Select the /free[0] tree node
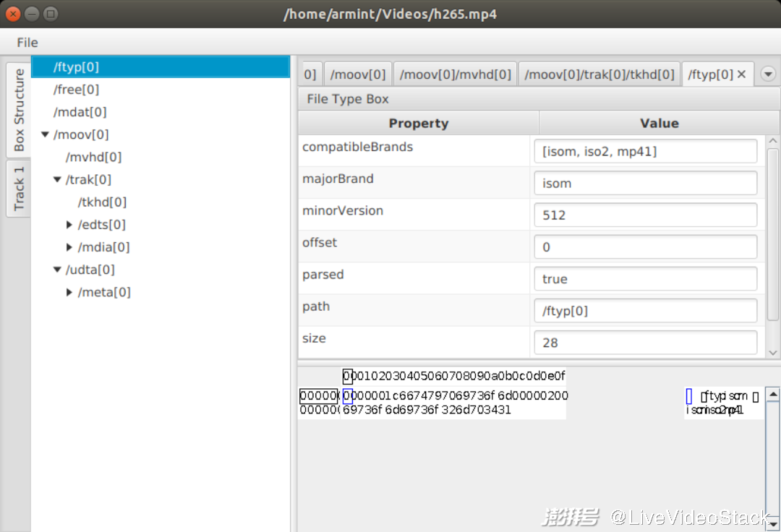The height and width of the screenshot is (532, 781). click(76, 90)
